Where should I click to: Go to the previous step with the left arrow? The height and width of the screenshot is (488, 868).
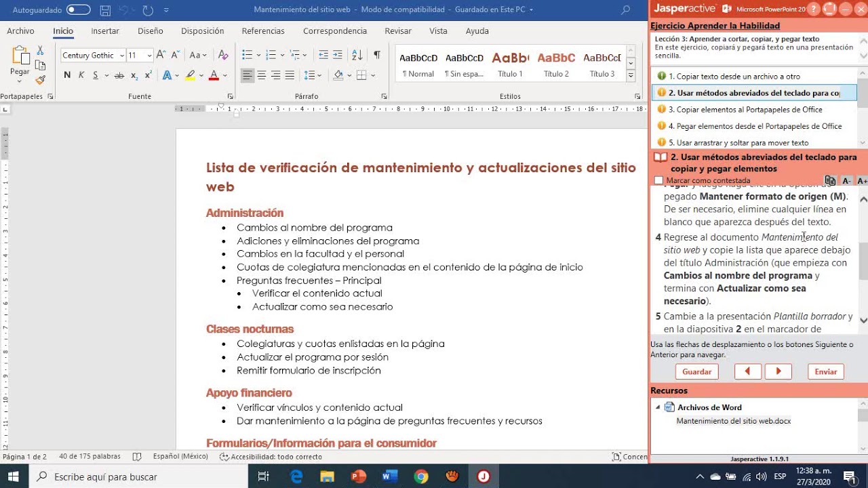[x=747, y=371]
